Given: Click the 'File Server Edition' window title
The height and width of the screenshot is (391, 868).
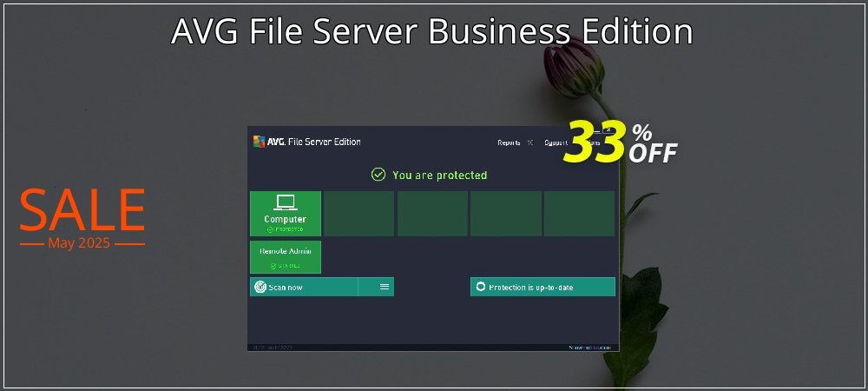Looking at the screenshot, I should (x=325, y=142).
